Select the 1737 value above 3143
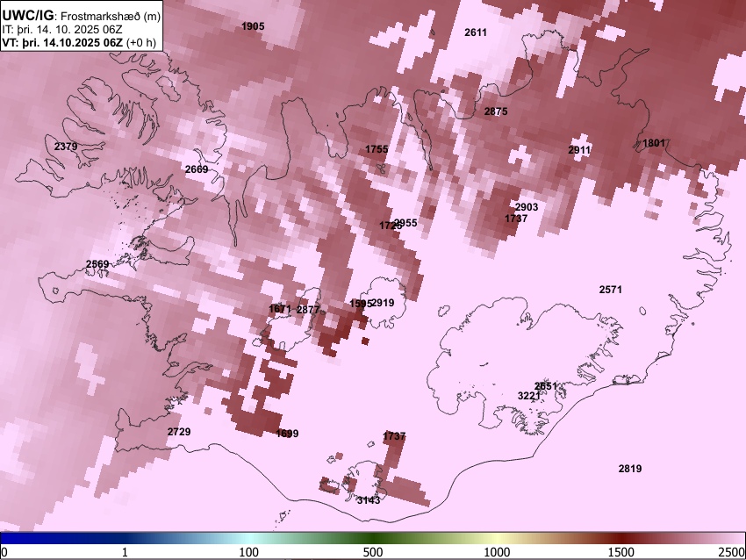 pos(394,436)
